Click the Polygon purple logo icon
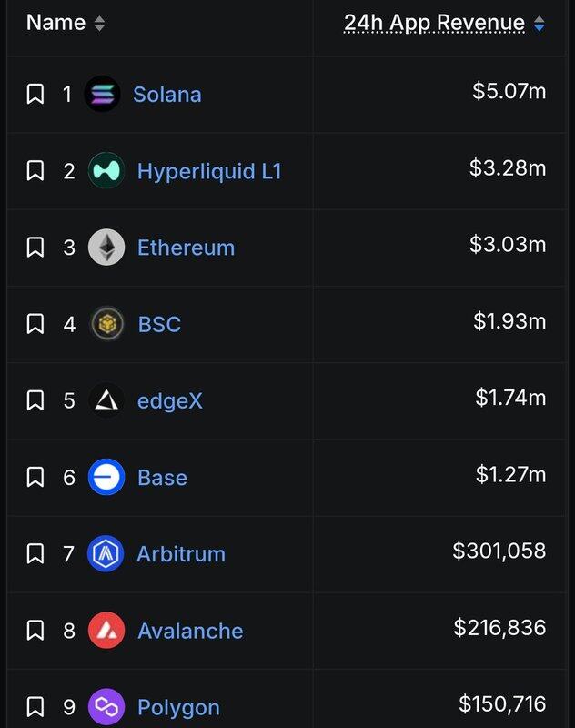This screenshot has height=728, width=575. point(106,707)
